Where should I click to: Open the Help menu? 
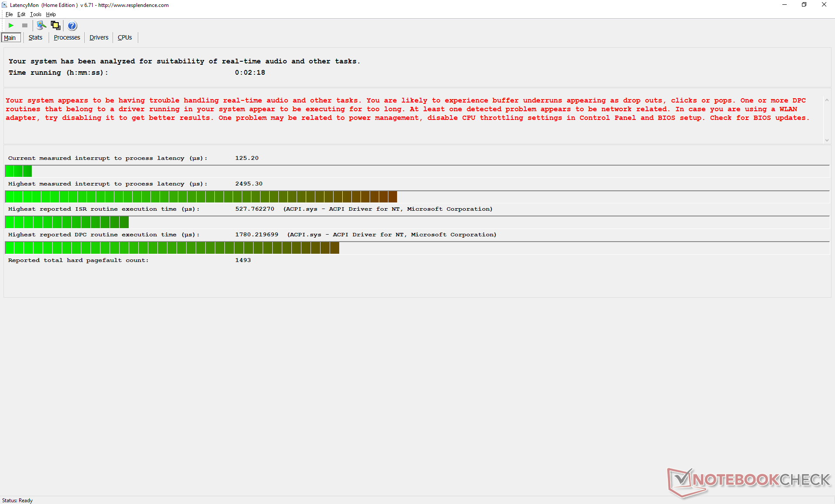tap(51, 14)
